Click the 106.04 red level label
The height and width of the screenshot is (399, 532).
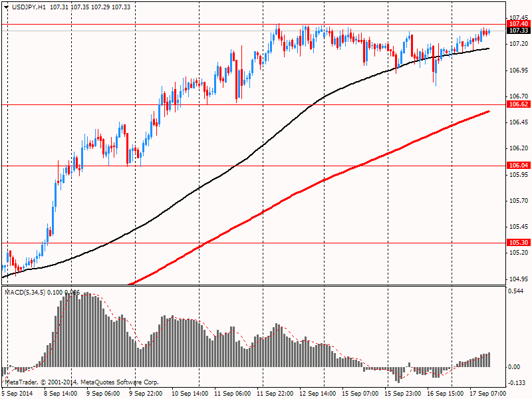tap(519, 165)
